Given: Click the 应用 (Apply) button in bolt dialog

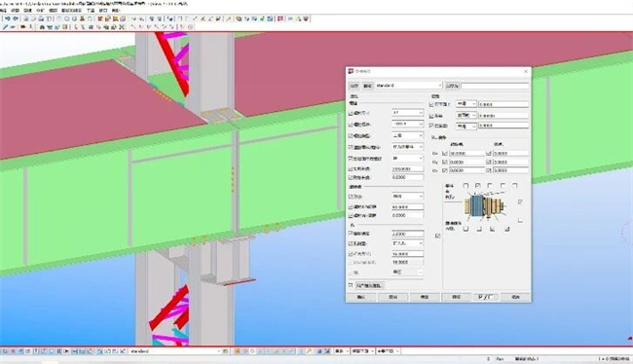Looking at the screenshot, I should [392, 297].
